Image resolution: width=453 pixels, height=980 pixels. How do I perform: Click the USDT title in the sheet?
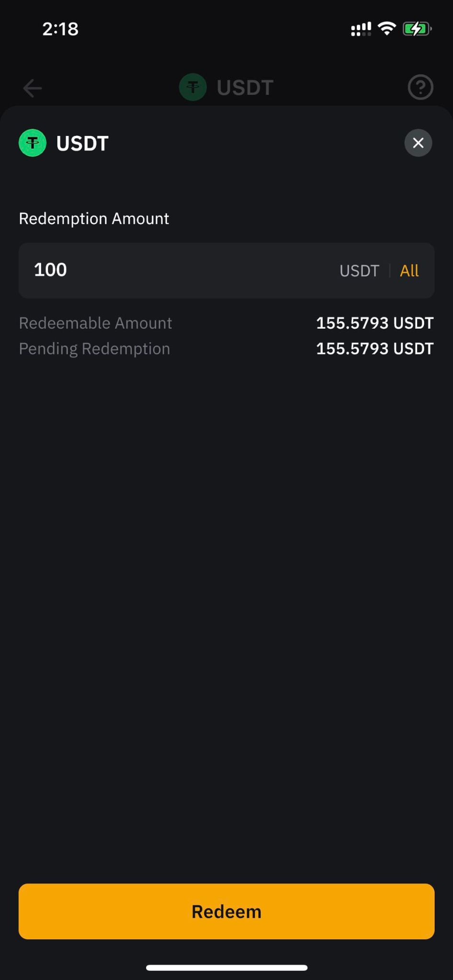pos(82,144)
